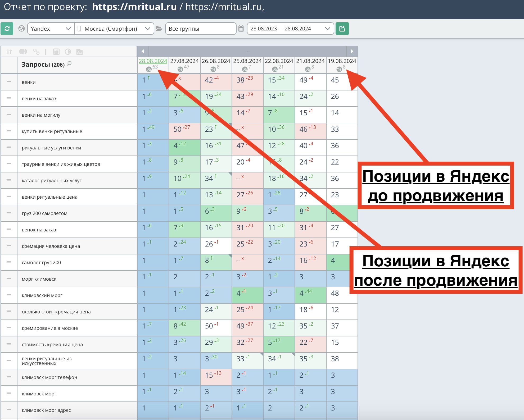This screenshot has width=524, height=420.
Task: Click the green refresh button
Action: pyautogui.click(x=7, y=29)
